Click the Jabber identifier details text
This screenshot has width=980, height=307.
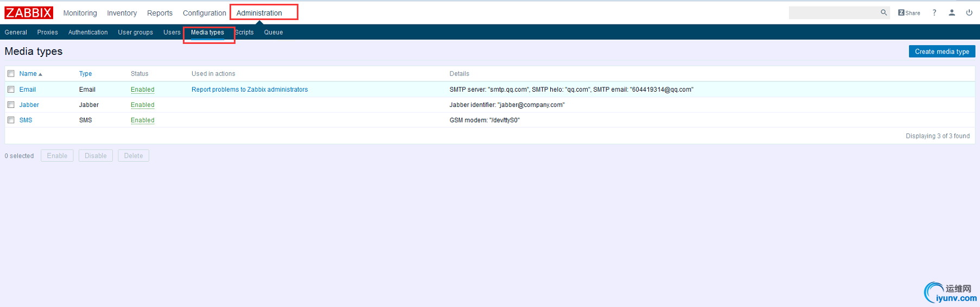[507, 105]
